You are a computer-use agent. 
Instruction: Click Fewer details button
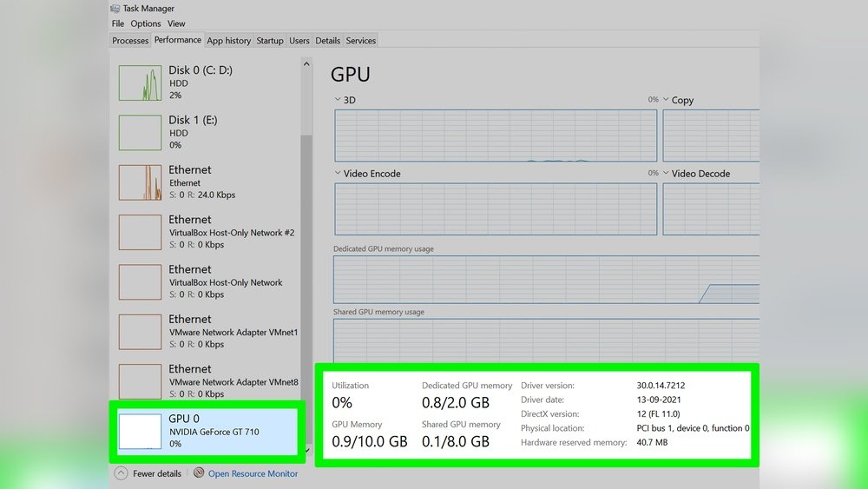(156, 473)
